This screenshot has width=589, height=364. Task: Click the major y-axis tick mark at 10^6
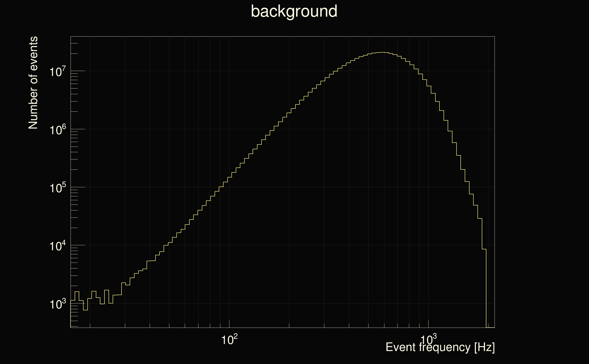point(78,129)
